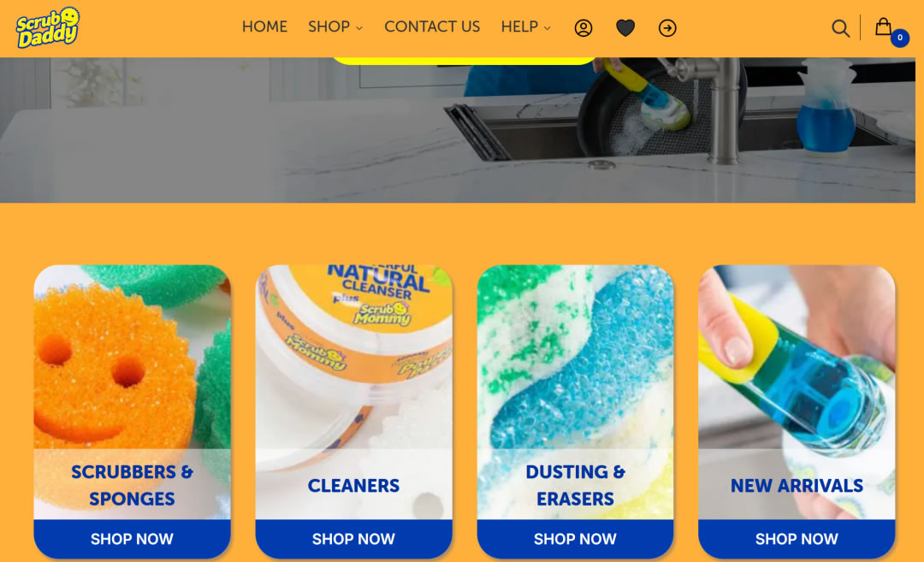This screenshot has height=562, width=924.
Task: Shop now for Scrubbers & Sponges
Action: (132, 538)
